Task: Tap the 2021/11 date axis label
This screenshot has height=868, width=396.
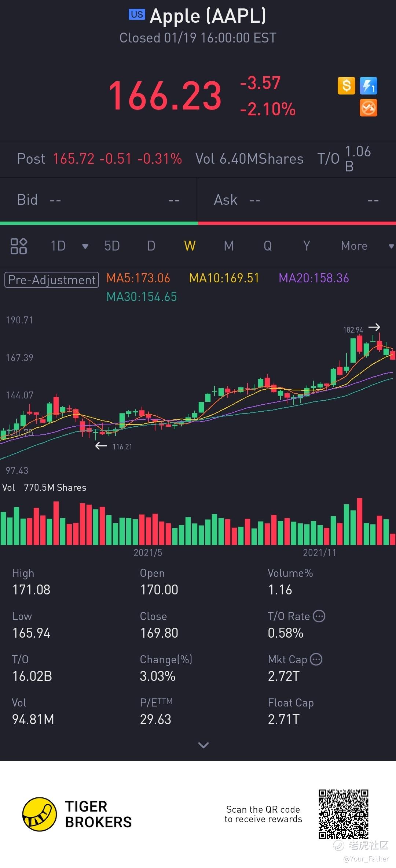Action: (319, 553)
